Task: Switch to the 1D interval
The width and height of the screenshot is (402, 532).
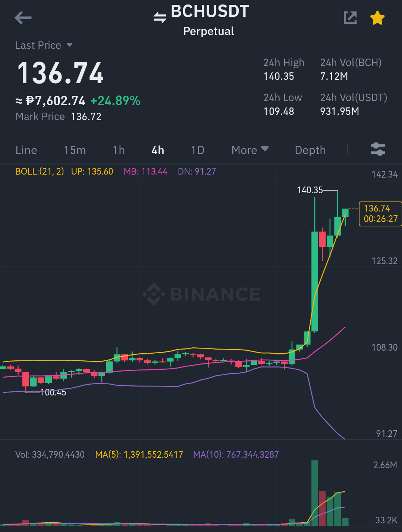Action: click(x=198, y=150)
